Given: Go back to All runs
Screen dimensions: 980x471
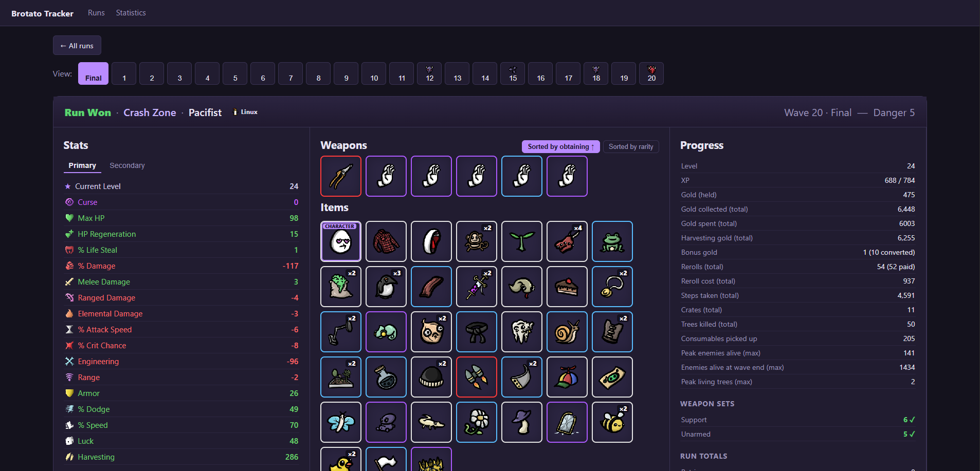Looking at the screenshot, I should [77, 45].
